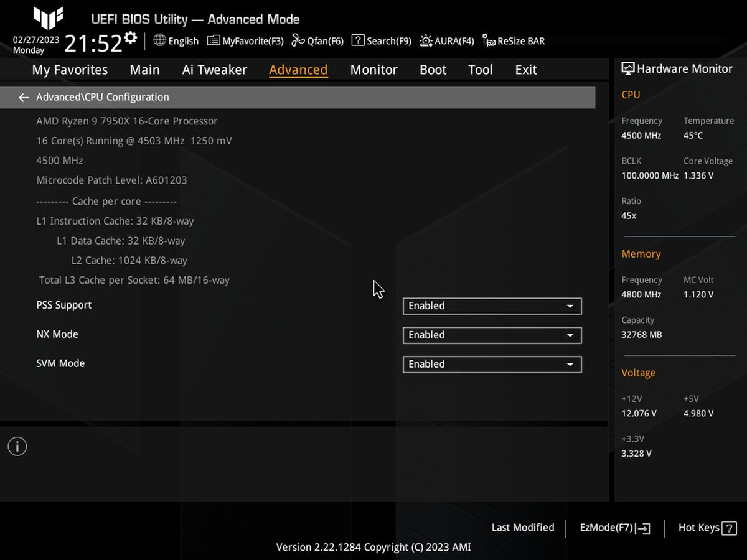Click the L1 Data Cache line
This screenshot has height=560, width=747.
coord(121,241)
